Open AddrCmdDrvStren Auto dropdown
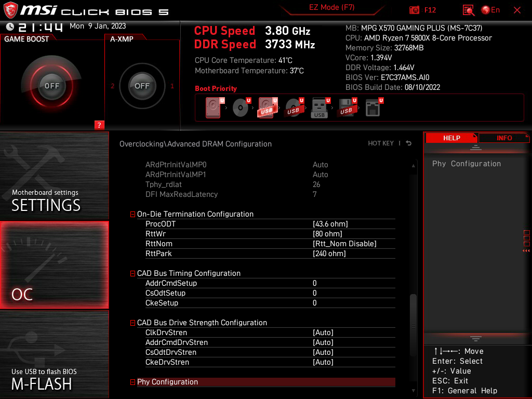 (x=323, y=342)
